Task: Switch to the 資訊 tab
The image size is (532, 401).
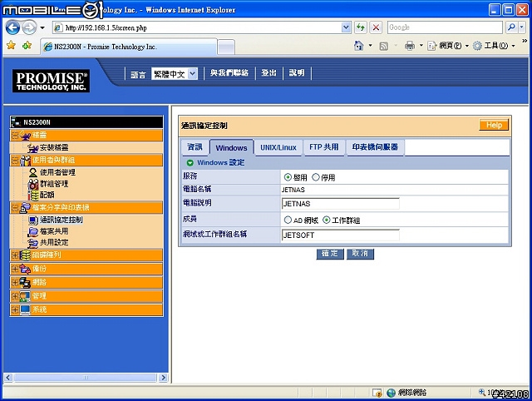Action: click(195, 147)
